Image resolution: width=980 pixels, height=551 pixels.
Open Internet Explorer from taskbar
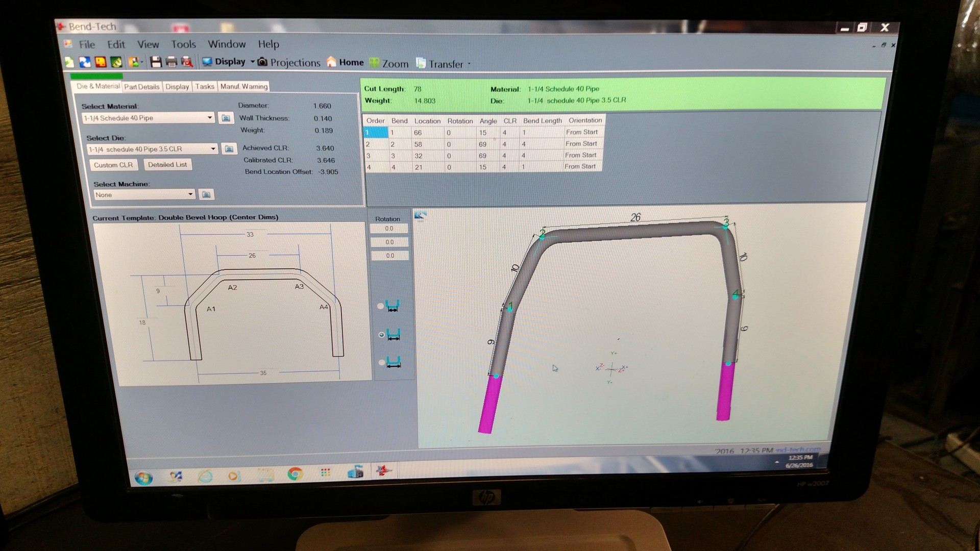coord(205,476)
